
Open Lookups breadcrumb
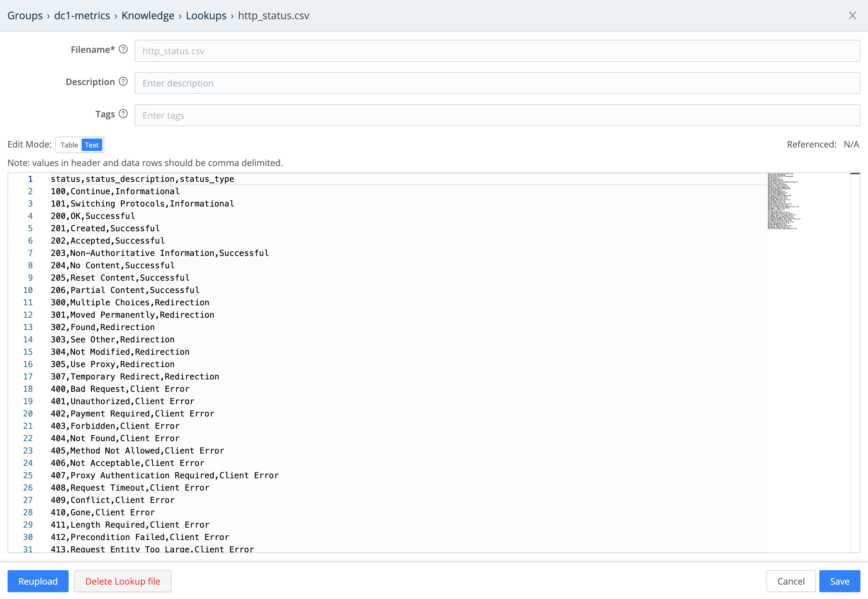tap(206, 15)
